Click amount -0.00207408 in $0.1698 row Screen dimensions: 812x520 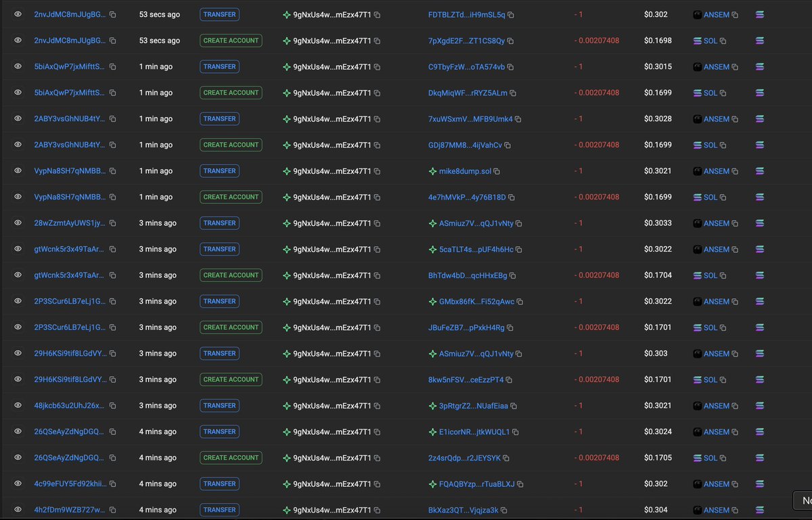[596, 41]
